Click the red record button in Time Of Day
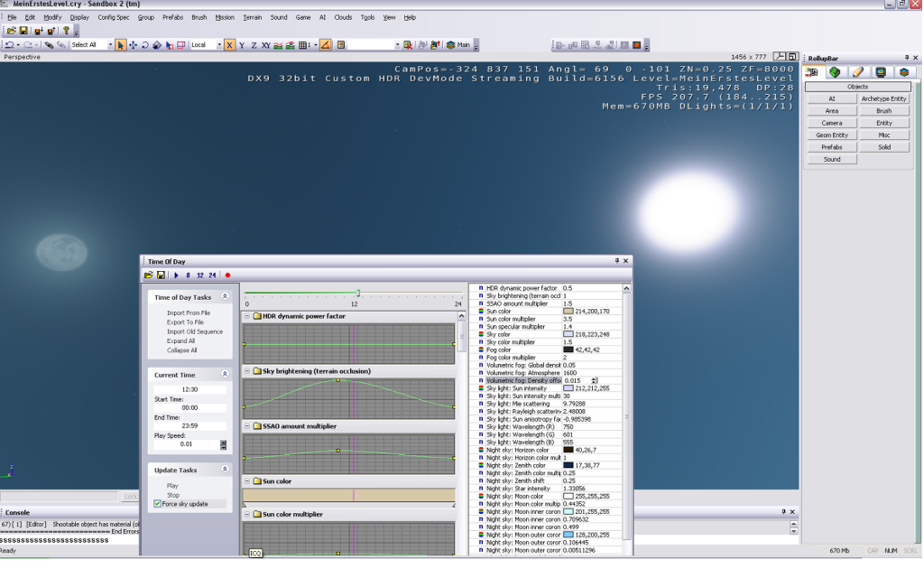Image resolution: width=924 pixels, height=578 pixels. pos(227,275)
